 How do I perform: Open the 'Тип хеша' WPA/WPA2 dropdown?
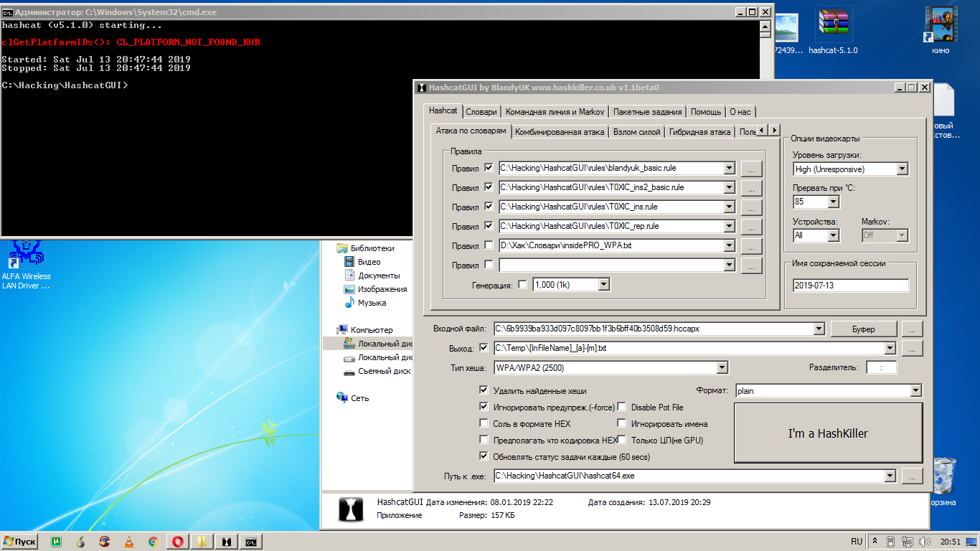[722, 368]
